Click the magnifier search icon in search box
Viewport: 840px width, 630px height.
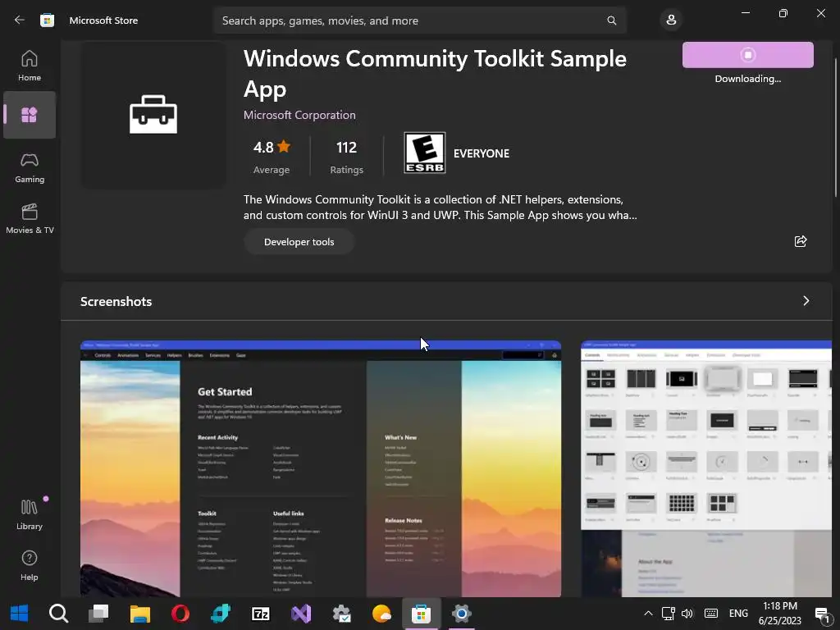(x=611, y=21)
